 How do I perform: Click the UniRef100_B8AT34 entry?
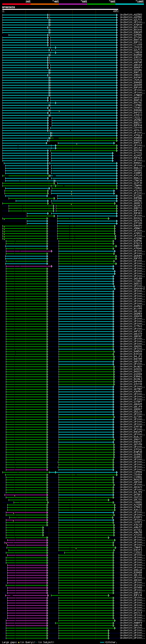131,40
